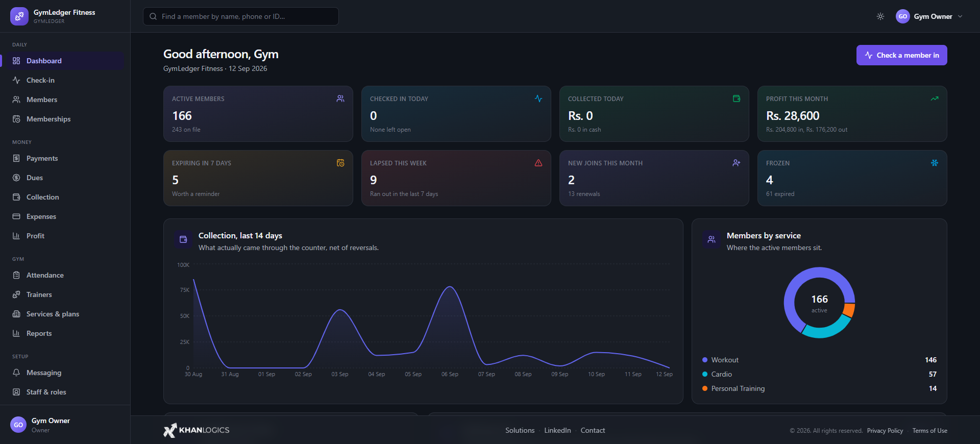
Task: Click the Collection wallet icon in sidebar
Action: pos(16,197)
